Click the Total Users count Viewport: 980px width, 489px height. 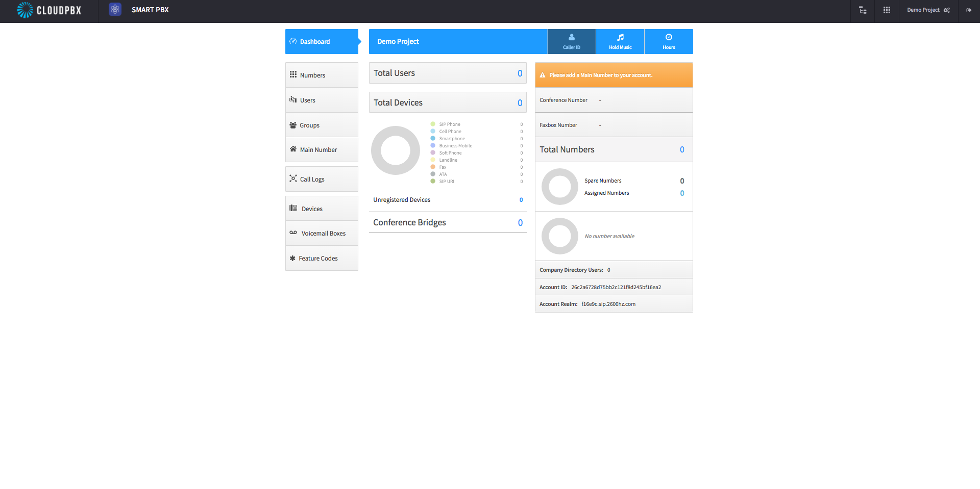520,73
